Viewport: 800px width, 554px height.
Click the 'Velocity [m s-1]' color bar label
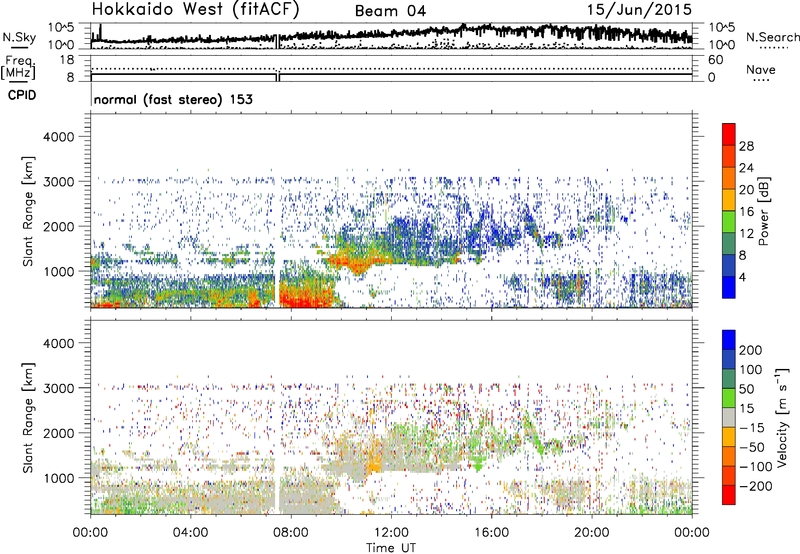[x=782, y=417]
